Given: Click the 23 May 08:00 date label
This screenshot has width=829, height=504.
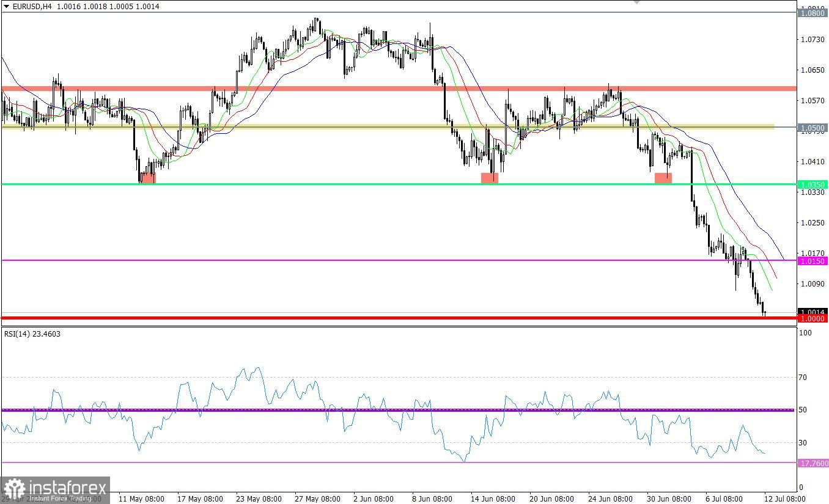Looking at the screenshot, I should [259, 499].
